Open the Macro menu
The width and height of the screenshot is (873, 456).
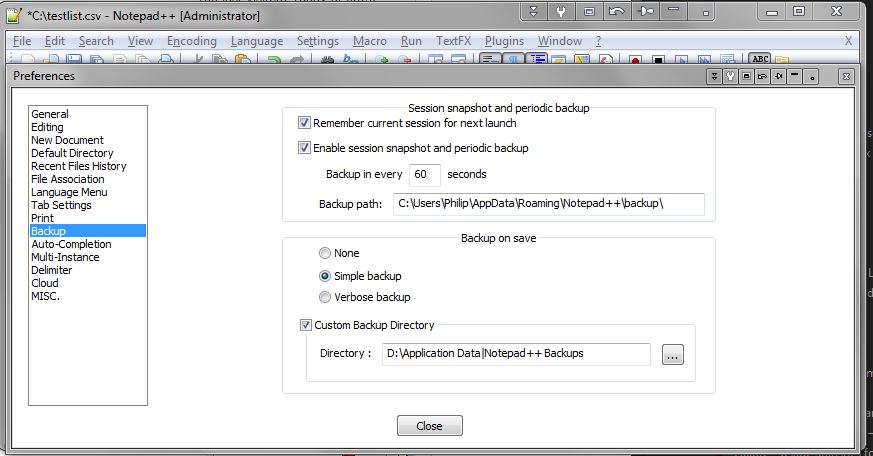coord(370,41)
